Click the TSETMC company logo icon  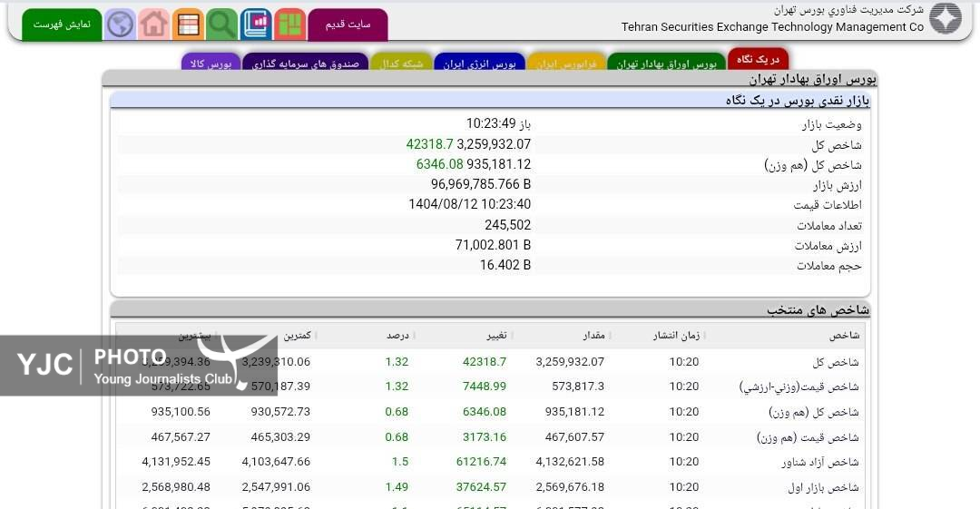point(945,19)
